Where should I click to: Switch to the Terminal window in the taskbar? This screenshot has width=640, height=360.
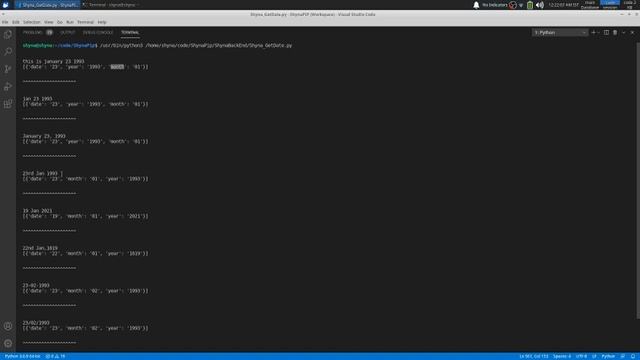pos(112,5)
